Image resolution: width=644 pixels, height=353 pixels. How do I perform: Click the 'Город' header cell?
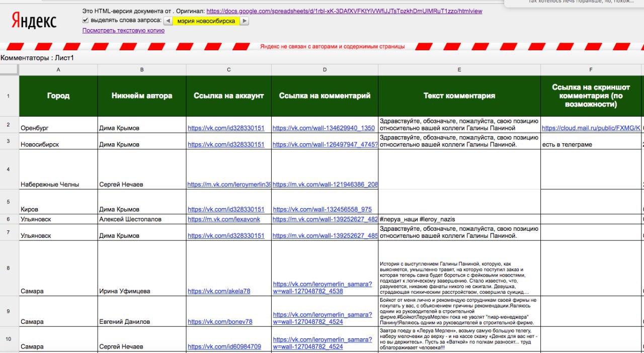click(58, 96)
